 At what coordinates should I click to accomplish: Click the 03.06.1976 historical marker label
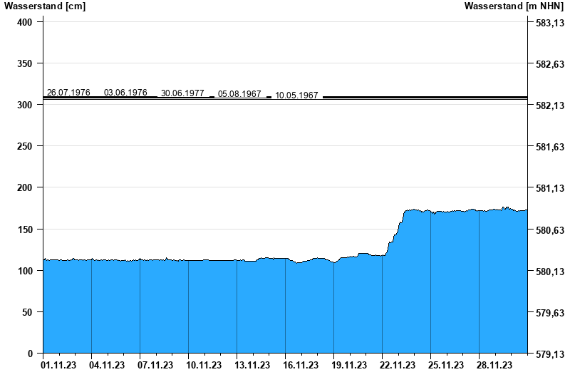tap(125, 93)
